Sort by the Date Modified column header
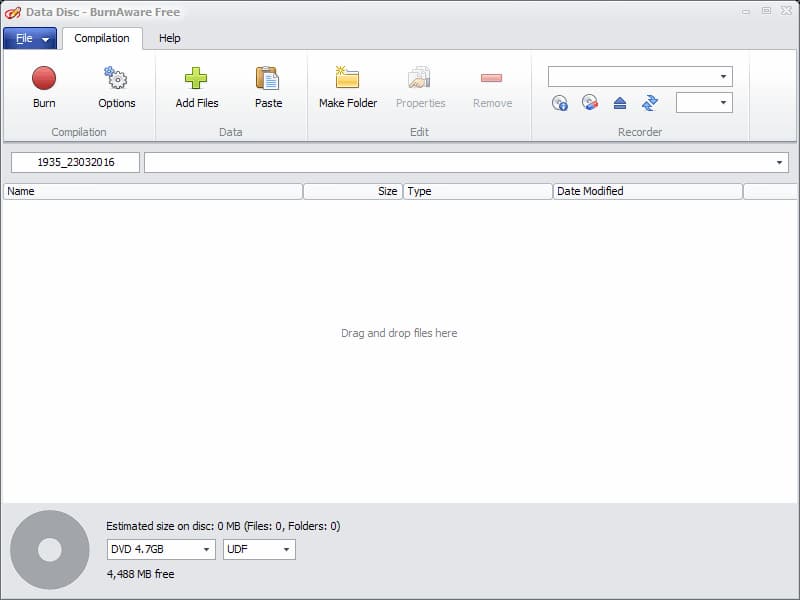800x600 pixels. pyautogui.click(x=647, y=191)
